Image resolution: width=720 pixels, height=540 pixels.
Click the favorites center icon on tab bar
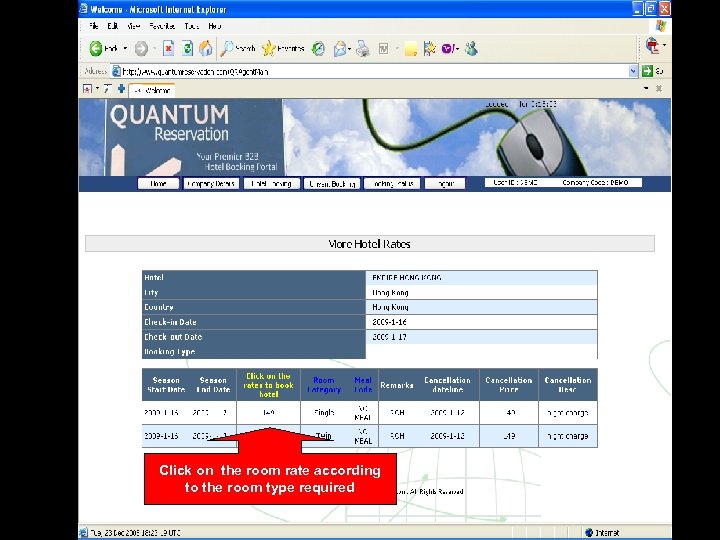click(87, 89)
